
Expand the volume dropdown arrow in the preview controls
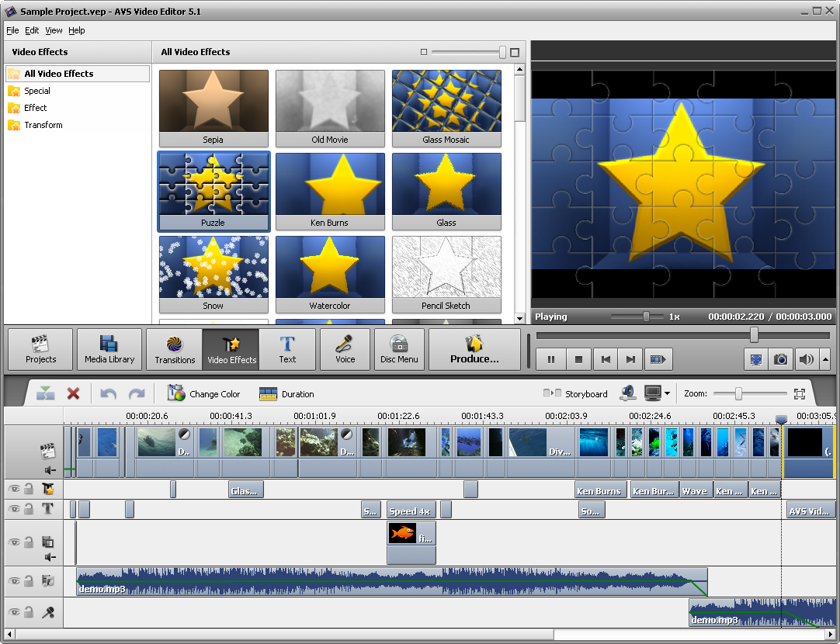point(824,359)
